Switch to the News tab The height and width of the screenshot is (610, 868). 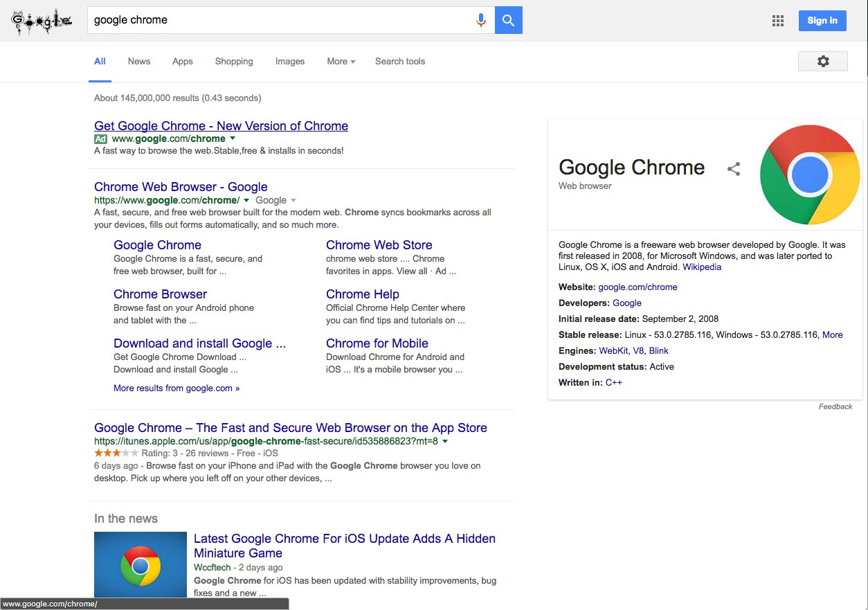139,62
